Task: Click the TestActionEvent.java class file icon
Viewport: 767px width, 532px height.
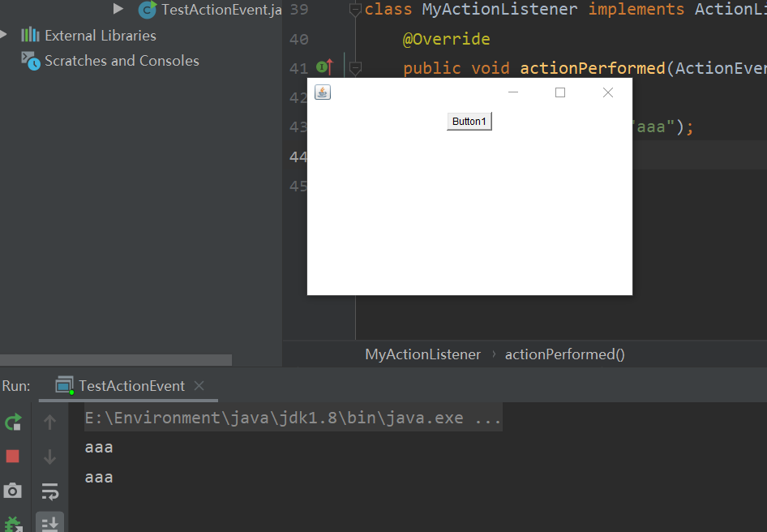Action: (x=148, y=9)
